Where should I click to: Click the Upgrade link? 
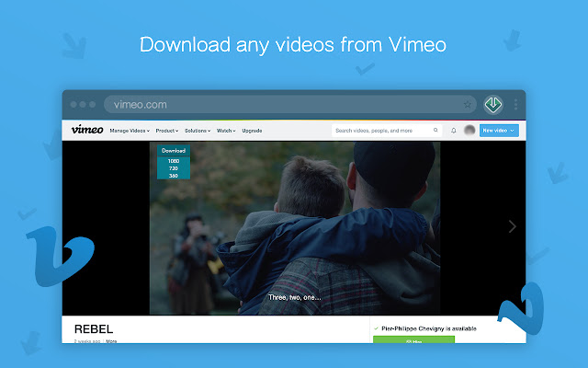click(252, 131)
